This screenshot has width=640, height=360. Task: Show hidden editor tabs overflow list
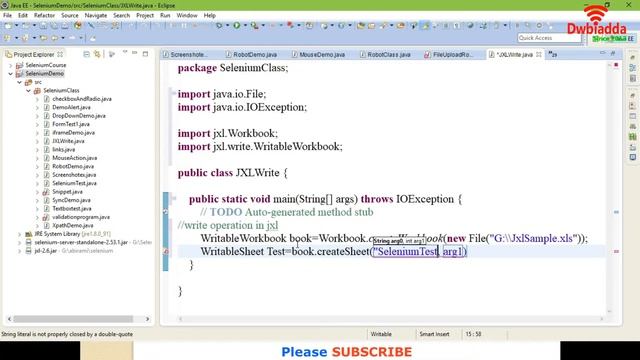coord(553,54)
